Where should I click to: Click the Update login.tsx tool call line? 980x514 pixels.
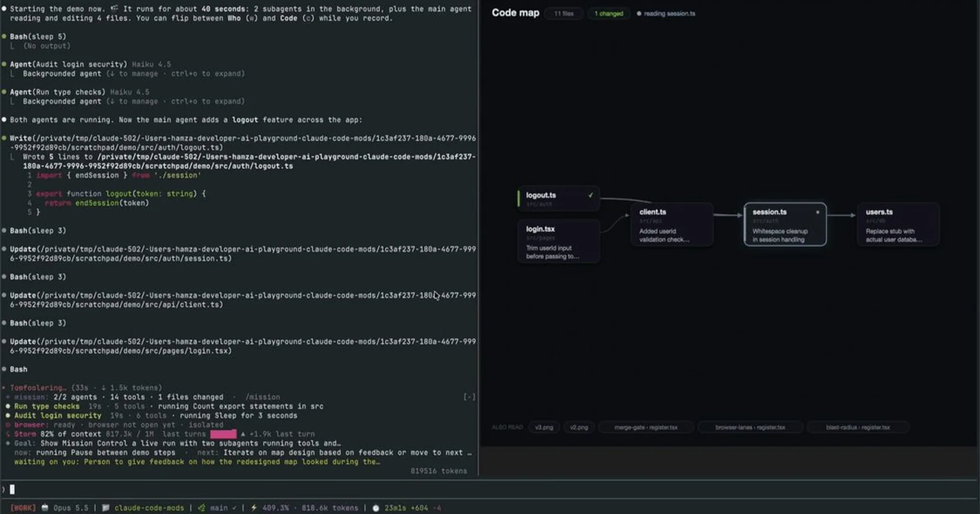239,346
